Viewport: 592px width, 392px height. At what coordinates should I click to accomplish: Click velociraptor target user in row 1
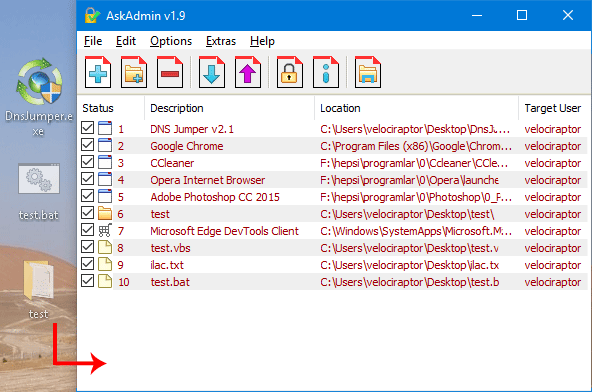(x=553, y=129)
